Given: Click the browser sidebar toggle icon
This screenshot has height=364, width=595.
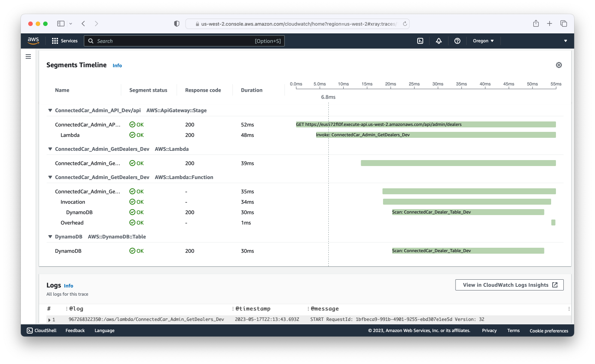Looking at the screenshot, I should [x=61, y=23].
